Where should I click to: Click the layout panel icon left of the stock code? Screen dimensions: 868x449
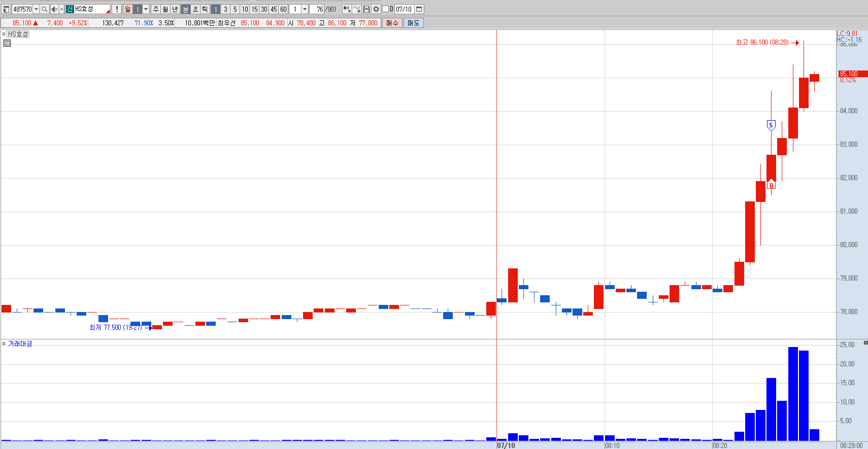[6, 9]
